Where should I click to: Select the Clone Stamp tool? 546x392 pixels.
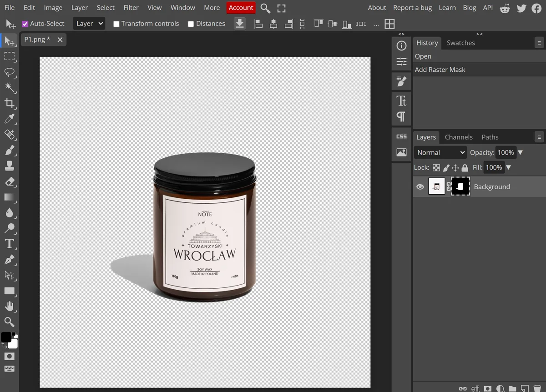tap(9, 166)
